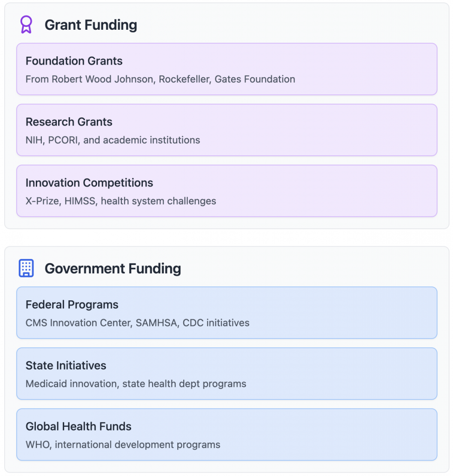The image size is (453, 476).
Task: Click the Innovation Competitions title text
Action: tap(89, 183)
